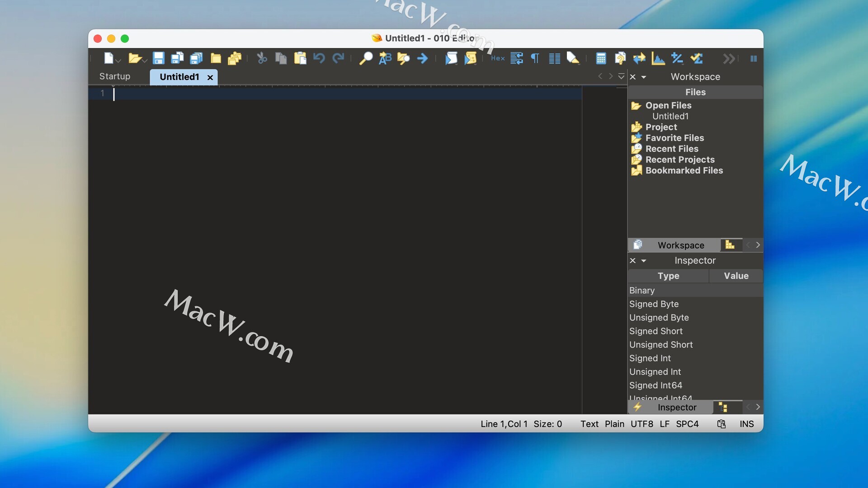Expand the toolbar overflow double chevron
Screen dimensions: 868x488
(729, 58)
